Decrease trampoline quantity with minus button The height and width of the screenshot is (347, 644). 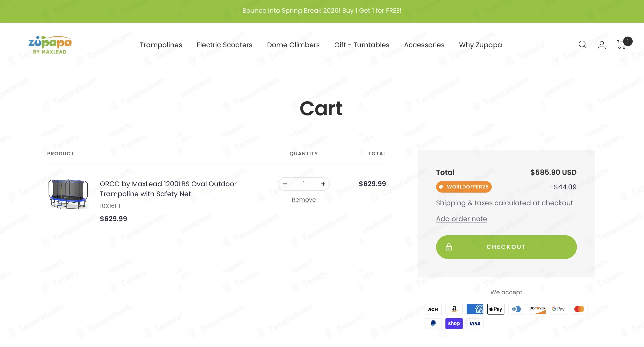(x=285, y=184)
